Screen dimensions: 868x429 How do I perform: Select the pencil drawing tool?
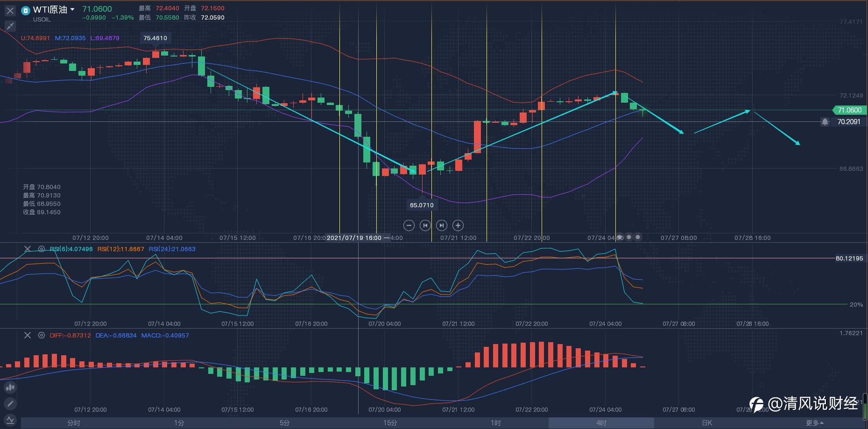pyautogui.click(x=10, y=403)
